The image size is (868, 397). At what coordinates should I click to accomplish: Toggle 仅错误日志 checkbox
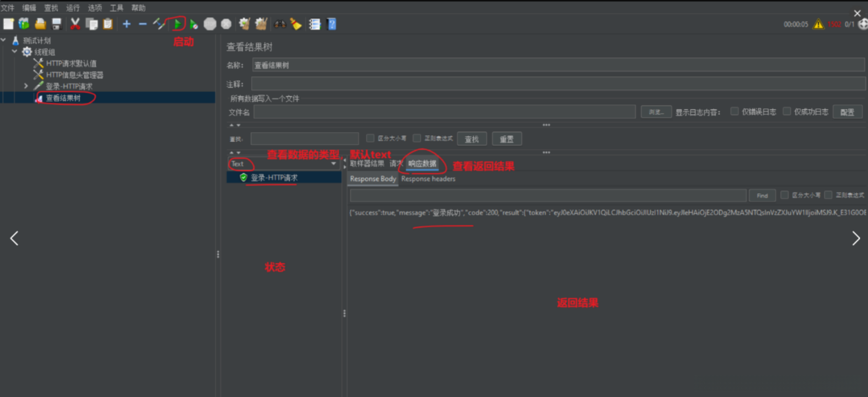coord(734,112)
